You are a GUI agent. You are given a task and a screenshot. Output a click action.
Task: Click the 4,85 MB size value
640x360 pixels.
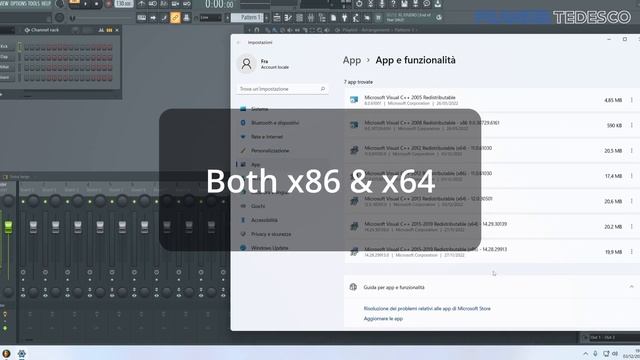point(613,100)
